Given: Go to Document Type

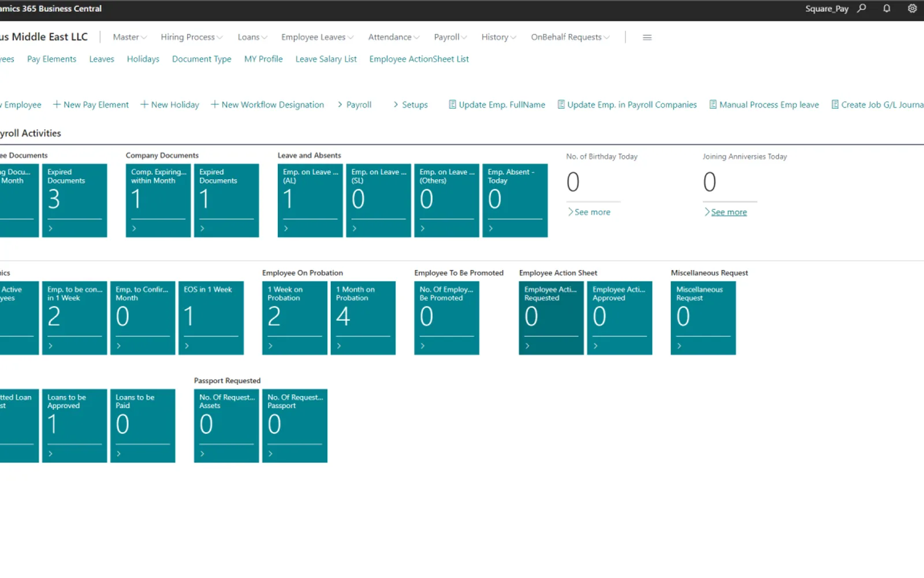Looking at the screenshot, I should click(202, 59).
